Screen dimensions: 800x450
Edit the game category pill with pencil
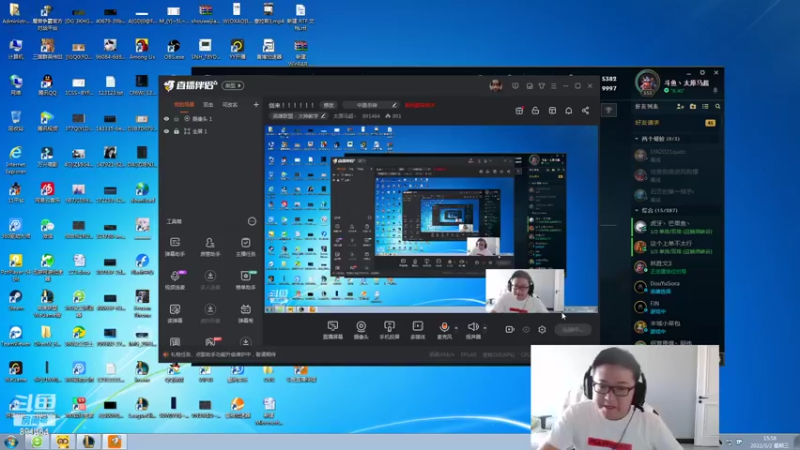(x=370, y=105)
